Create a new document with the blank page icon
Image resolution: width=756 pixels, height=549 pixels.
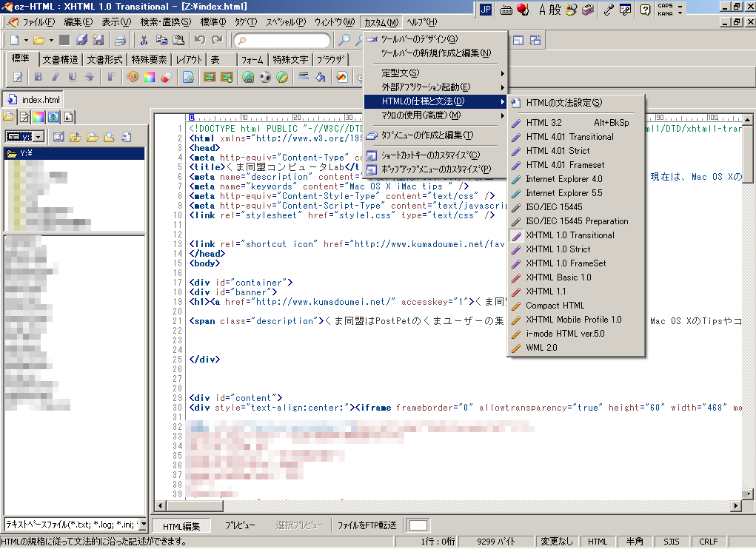click(15, 41)
